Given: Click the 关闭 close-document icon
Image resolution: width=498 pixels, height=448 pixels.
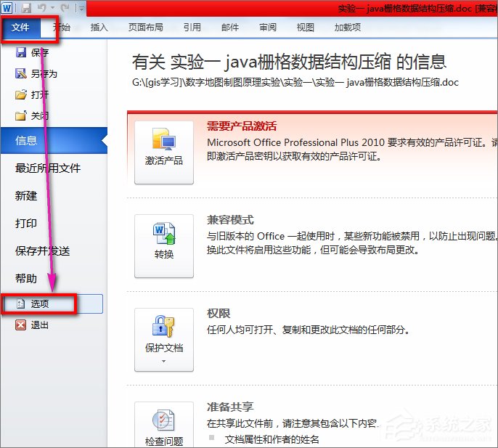Looking at the screenshot, I should tap(21, 115).
